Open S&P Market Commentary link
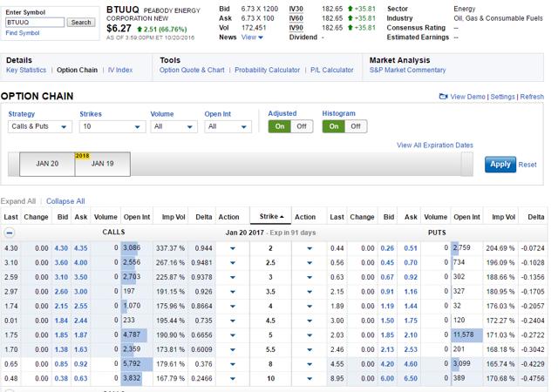This screenshot has width=558, height=392. (407, 70)
